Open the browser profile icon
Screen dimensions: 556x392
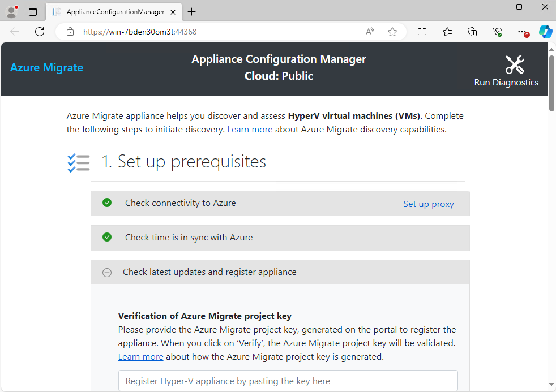tap(12, 12)
